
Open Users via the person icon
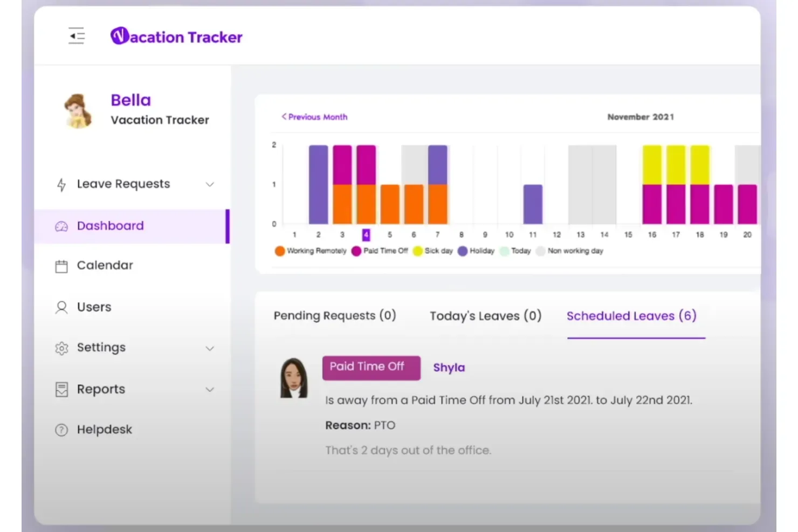61,307
